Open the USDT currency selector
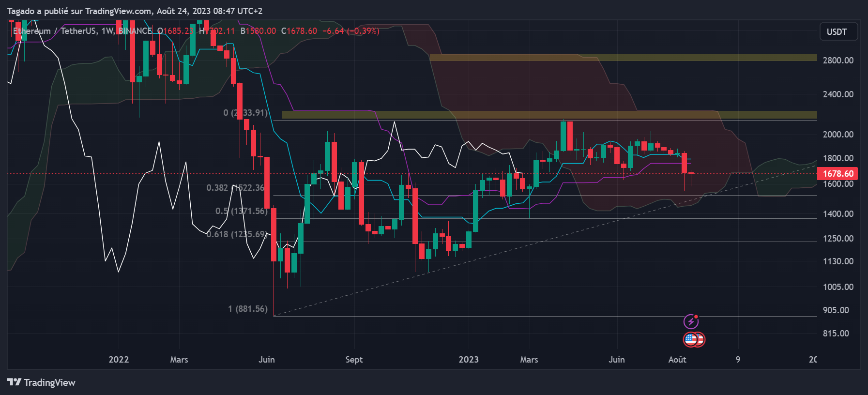Image resolution: width=868 pixels, height=395 pixels. (x=838, y=31)
